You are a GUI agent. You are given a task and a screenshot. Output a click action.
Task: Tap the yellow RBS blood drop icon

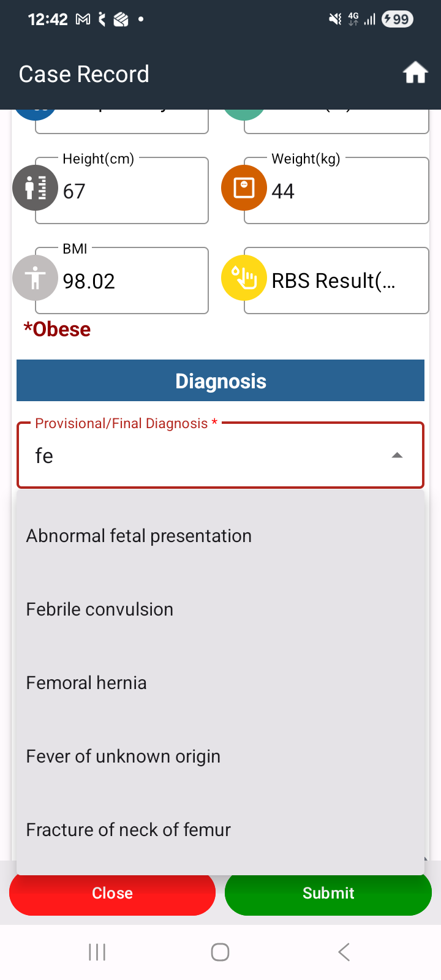tap(244, 278)
